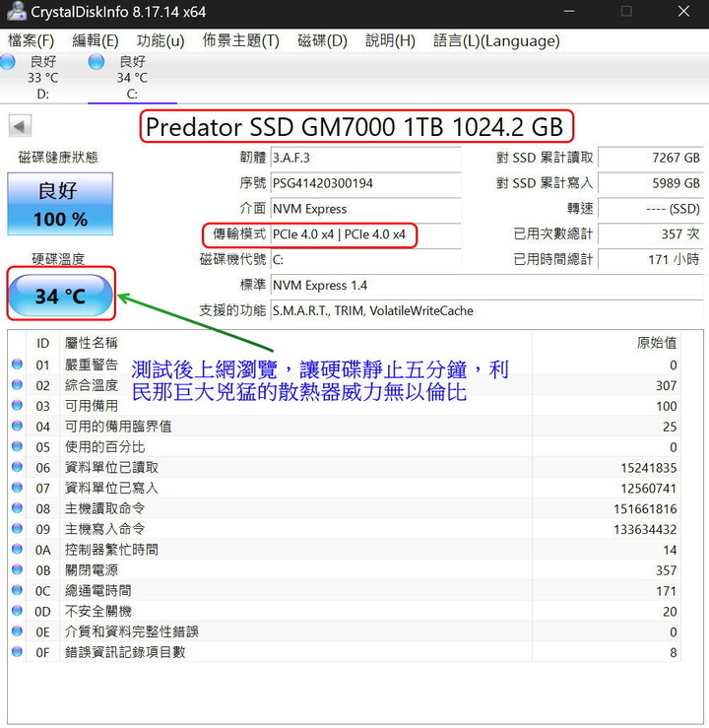The image size is (709, 728).
Task: Click the 34 °C temperature button
Action: click(61, 296)
